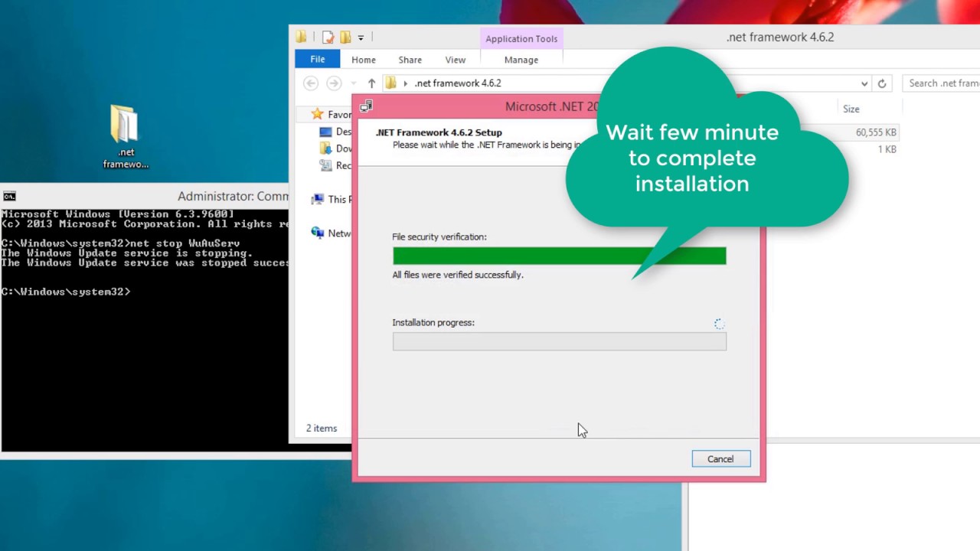Open the address bar history dropdown
Viewport: 980px width, 551px height.
864,83
